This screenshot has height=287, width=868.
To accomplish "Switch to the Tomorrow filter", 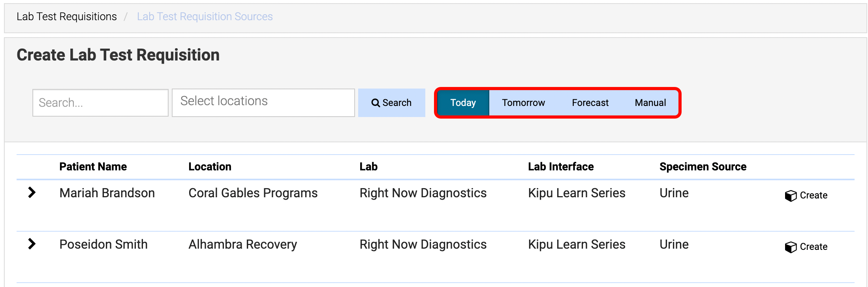I will [523, 103].
